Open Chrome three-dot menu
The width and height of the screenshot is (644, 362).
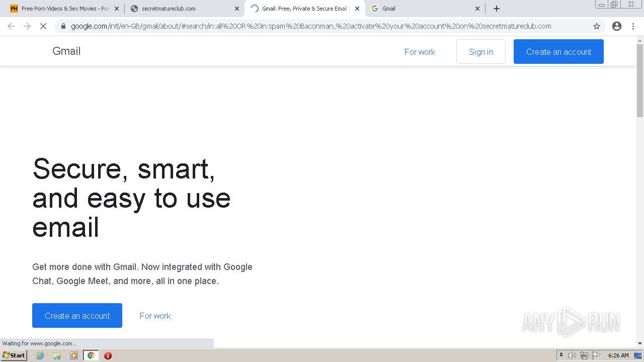tap(633, 26)
